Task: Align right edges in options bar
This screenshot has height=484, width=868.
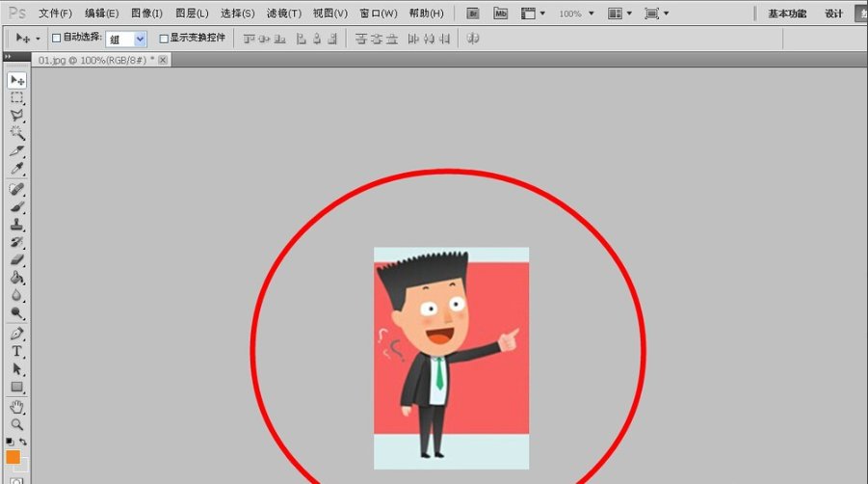Action: tap(332, 39)
